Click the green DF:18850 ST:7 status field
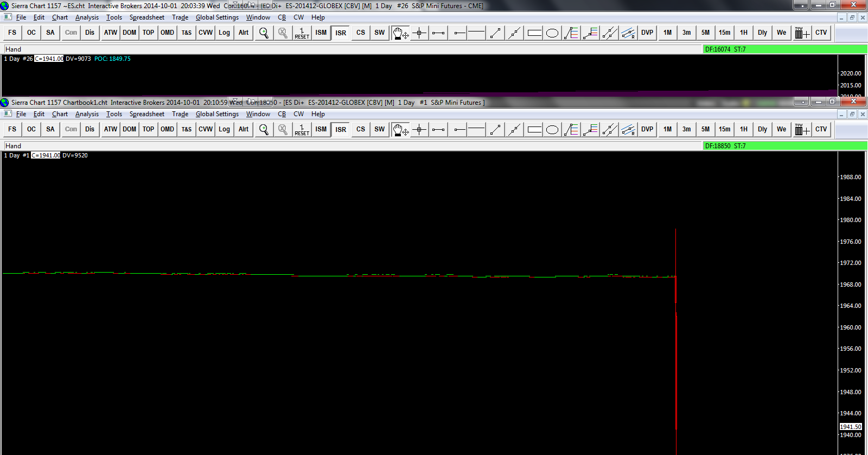Image resolution: width=868 pixels, height=455 pixels. (x=784, y=146)
